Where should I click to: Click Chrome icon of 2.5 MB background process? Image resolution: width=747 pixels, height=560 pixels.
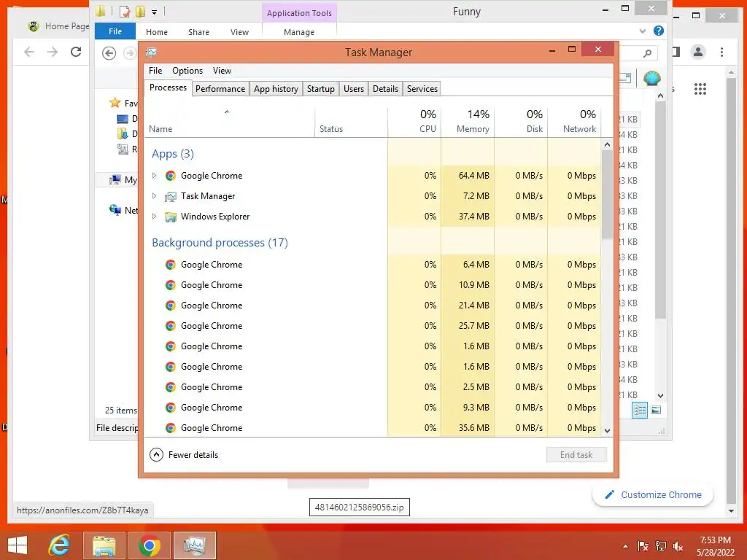170,387
